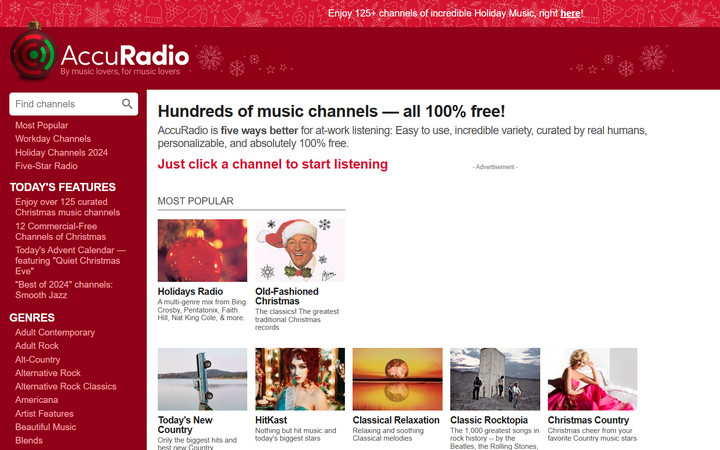The width and height of the screenshot is (720, 450).
Task: Select Adult Contemporary genre
Action: coord(55,332)
